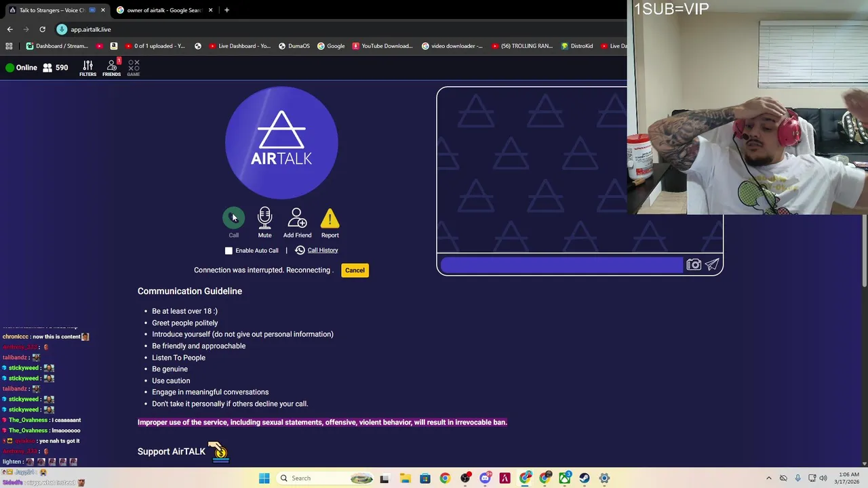Show hidden system tray icons

click(x=768, y=479)
